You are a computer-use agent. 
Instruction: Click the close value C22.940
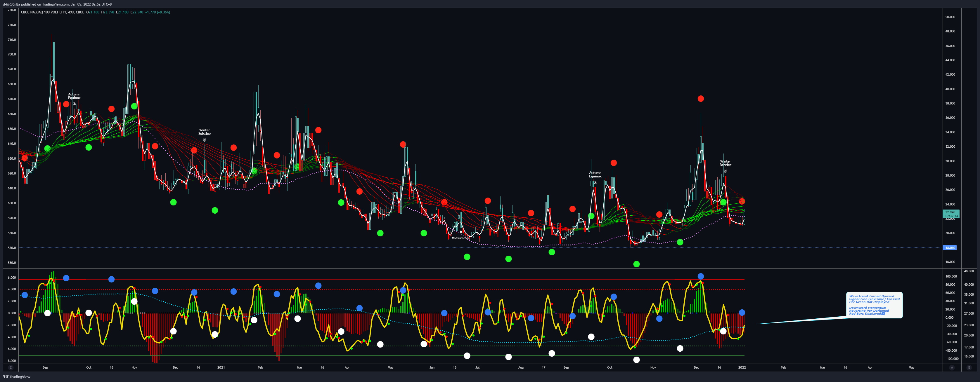(x=137, y=12)
